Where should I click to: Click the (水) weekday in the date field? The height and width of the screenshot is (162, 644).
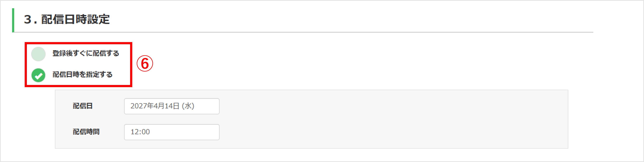pyautogui.click(x=188, y=106)
